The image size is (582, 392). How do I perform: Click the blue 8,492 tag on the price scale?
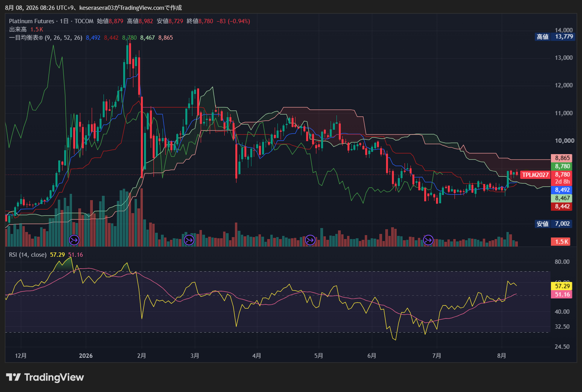click(x=562, y=190)
